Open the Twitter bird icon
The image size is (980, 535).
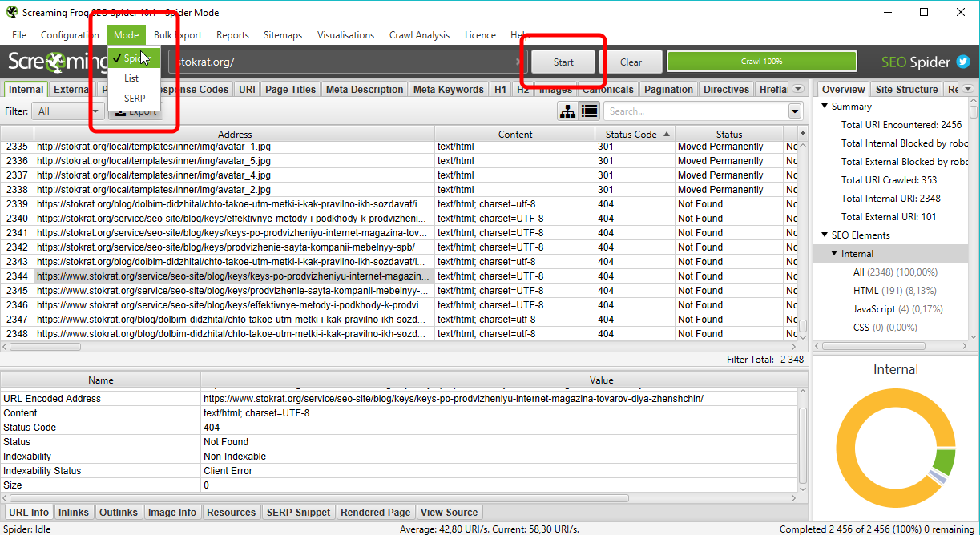coord(962,62)
